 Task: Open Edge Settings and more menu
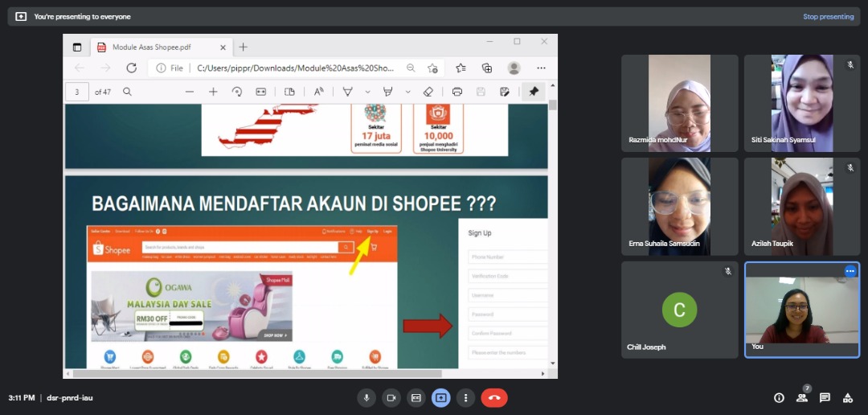tap(542, 68)
